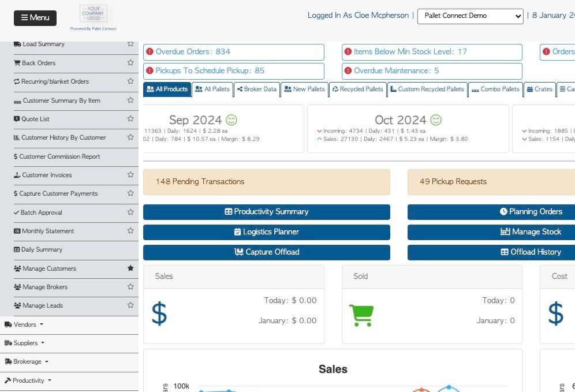Screen dimensions: 575x392
Task: Select the All Products tab
Action: pyautogui.click(x=167, y=89)
